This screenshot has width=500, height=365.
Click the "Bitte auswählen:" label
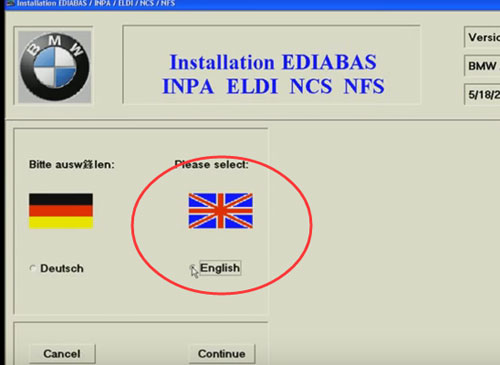click(72, 165)
